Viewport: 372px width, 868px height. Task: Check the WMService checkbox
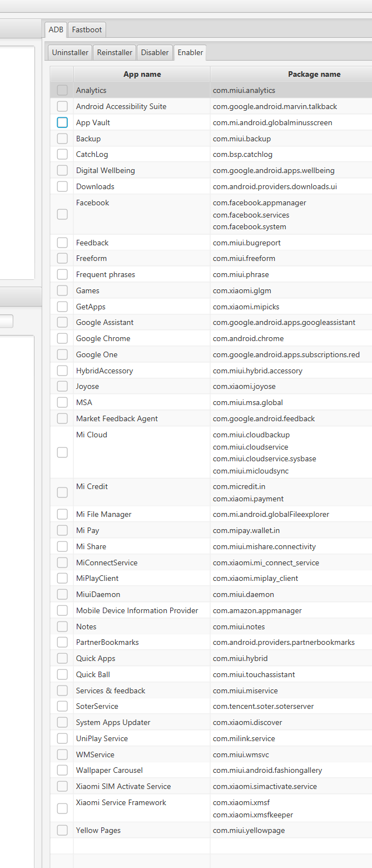point(62,754)
